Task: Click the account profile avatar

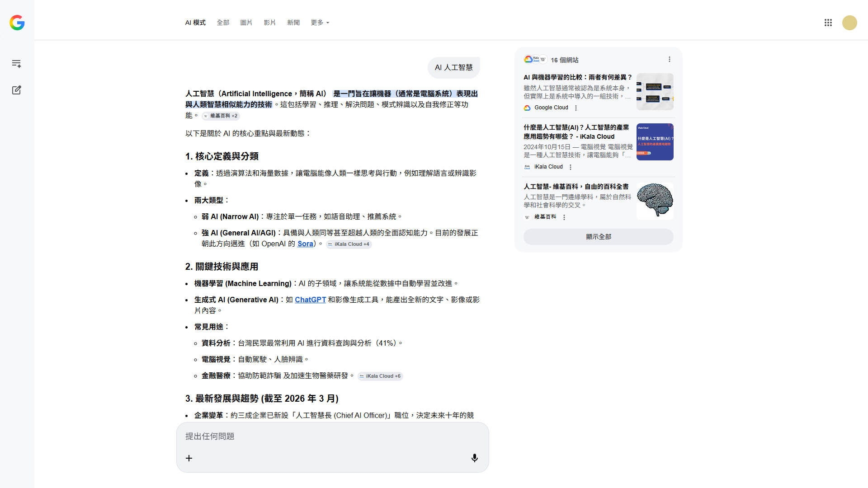Action: pos(849,23)
